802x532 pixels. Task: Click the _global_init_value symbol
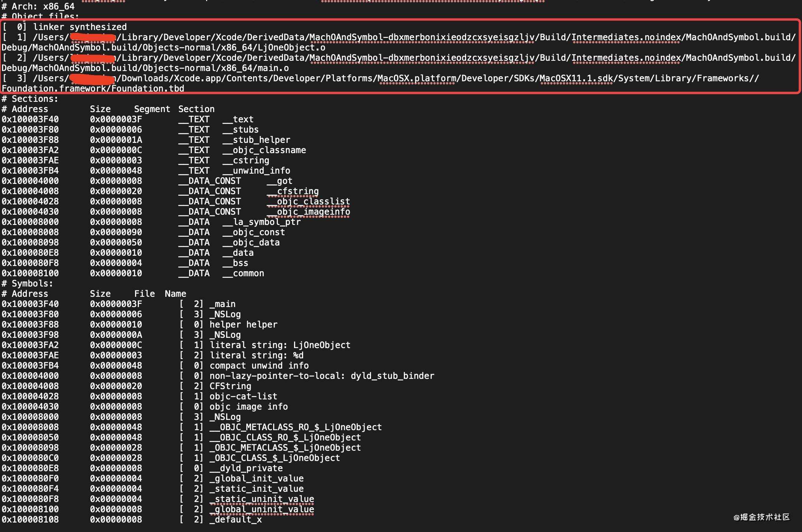257,478
